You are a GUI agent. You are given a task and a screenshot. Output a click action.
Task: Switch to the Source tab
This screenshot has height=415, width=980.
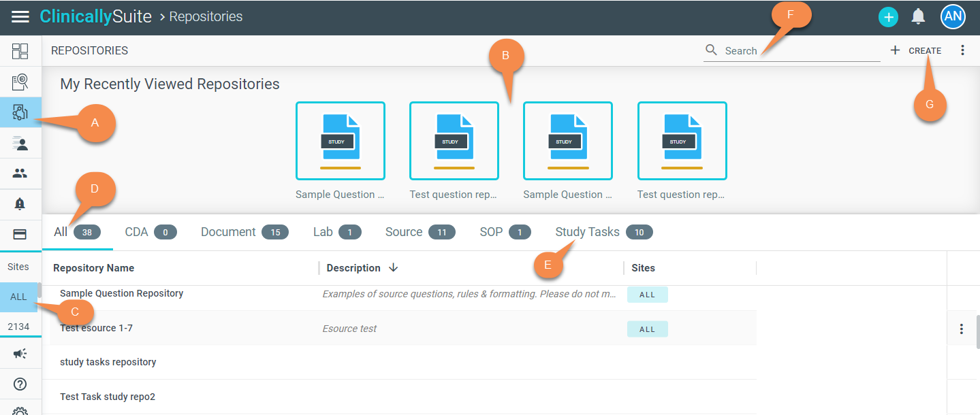coord(420,232)
